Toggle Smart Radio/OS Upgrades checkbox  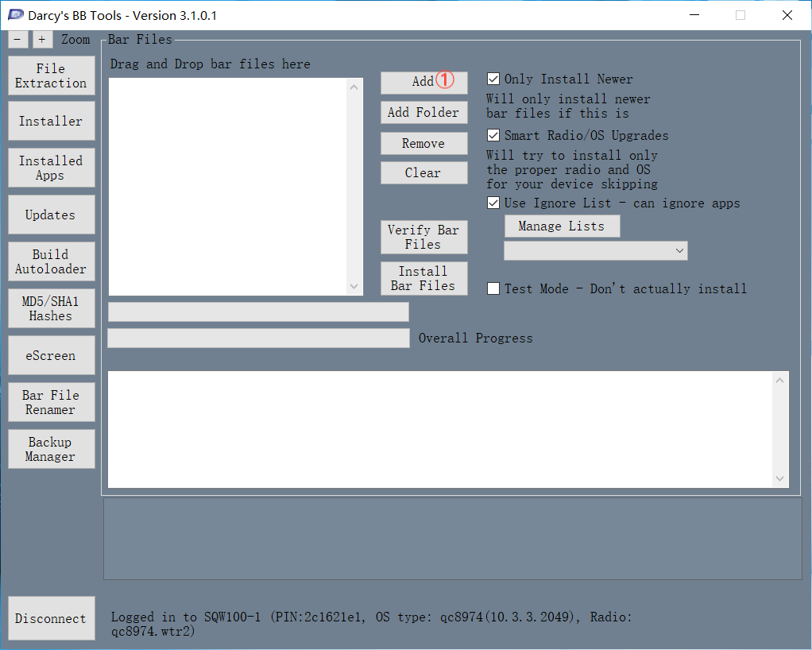pos(493,135)
